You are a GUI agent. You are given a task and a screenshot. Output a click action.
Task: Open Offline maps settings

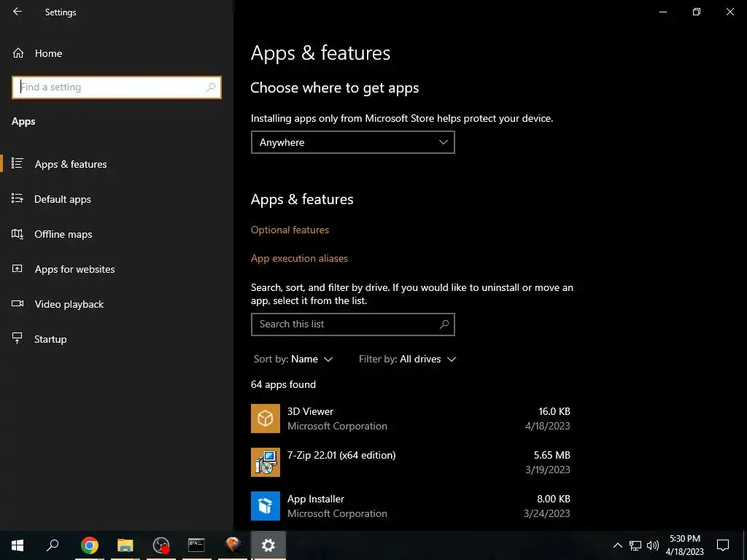click(x=117, y=234)
